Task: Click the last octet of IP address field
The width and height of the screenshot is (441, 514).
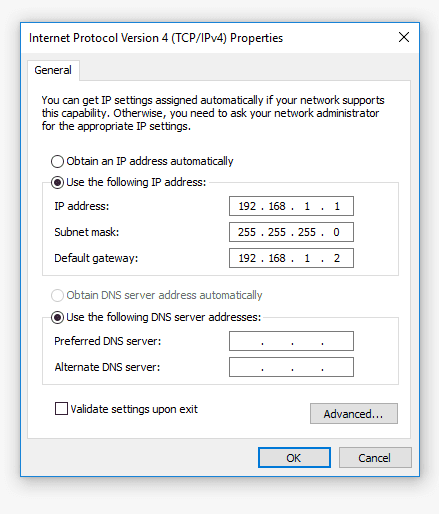Action: tap(337, 206)
